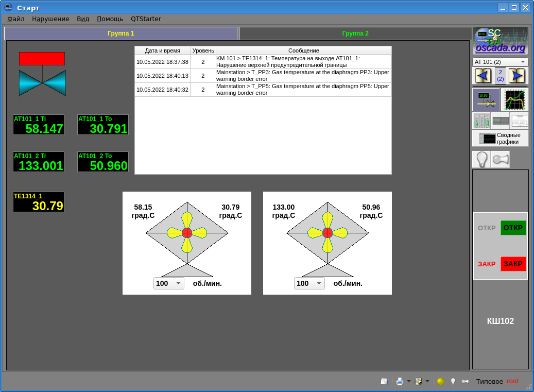Image resolution: width=534 pixels, height=392 pixels.
Task: Open the trend graphs view icon
Action: tap(514, 100)
